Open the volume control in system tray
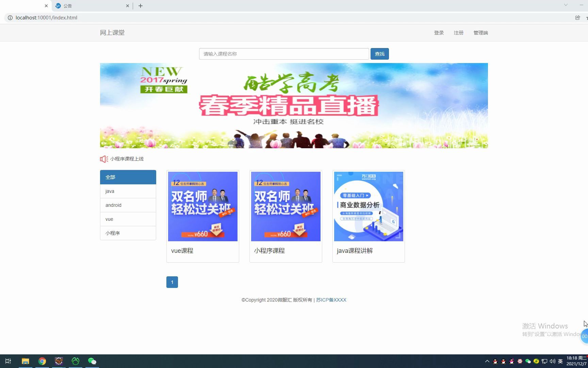Viewport: 588px width, 368px height. pyautogui.click(x=552, y=361)
